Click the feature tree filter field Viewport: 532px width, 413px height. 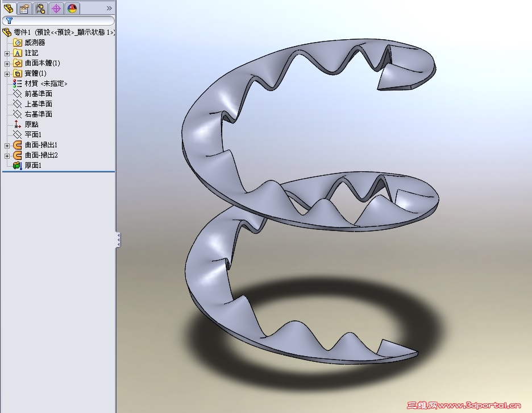[x=59, y=20]
